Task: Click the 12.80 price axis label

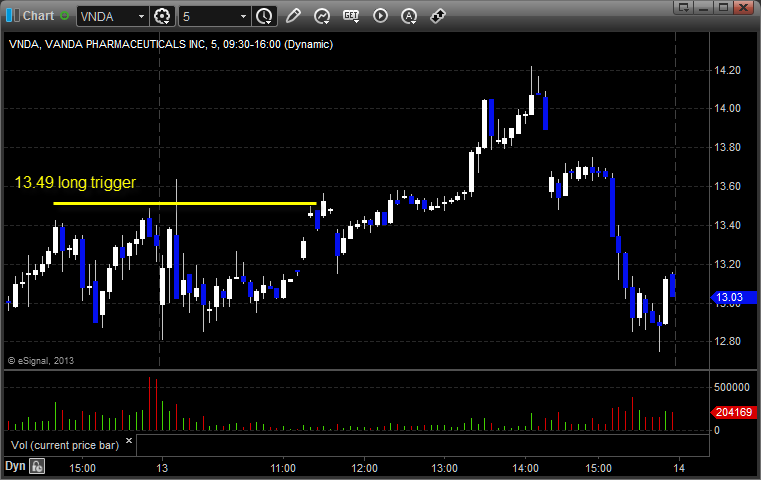Action: [728, 342]
